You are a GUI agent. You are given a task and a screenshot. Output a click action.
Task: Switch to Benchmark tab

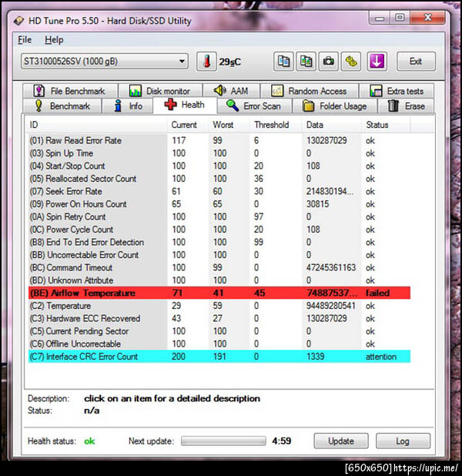click(62, 106)
